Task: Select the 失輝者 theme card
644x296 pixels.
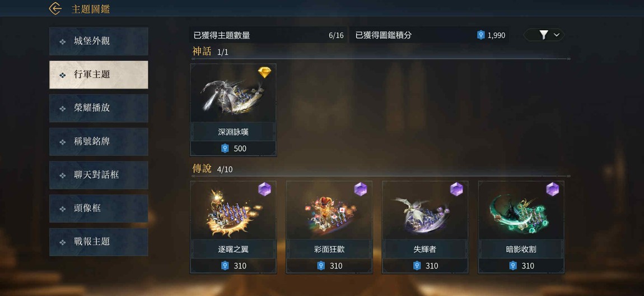Action: [x=425, y=227]
